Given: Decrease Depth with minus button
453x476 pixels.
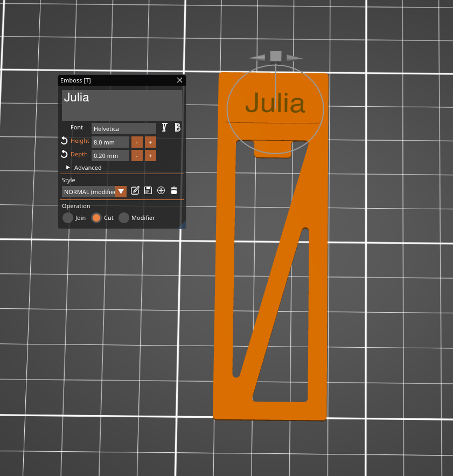Looking at the screenshot, I should (137, 156).
